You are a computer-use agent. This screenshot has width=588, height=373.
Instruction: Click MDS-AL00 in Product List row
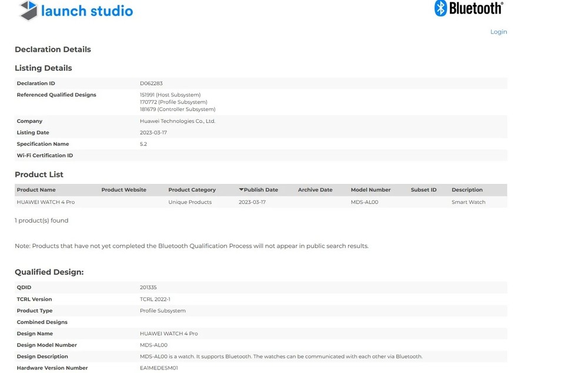[x=365, y=202]
